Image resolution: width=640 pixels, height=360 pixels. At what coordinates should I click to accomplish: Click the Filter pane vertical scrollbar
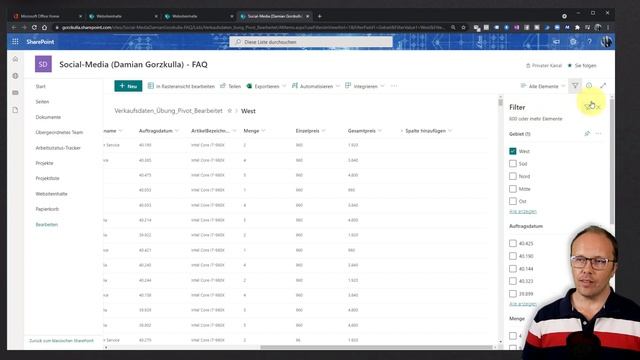[x=612, y=161]
